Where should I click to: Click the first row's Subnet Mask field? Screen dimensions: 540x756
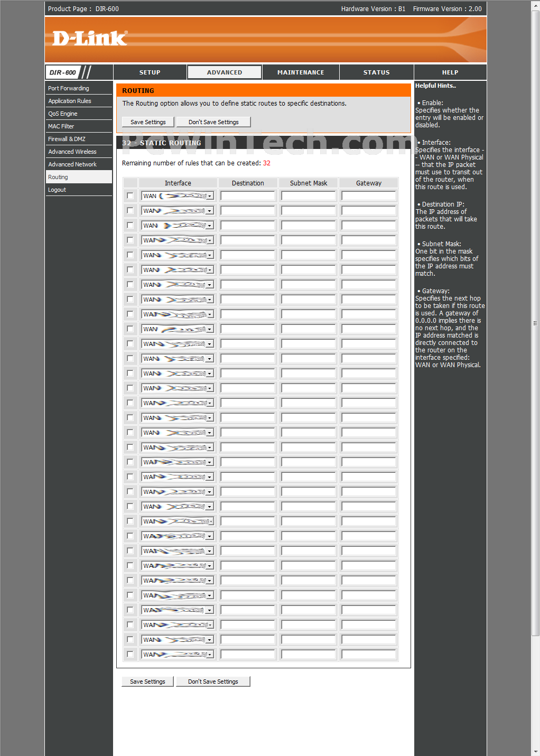click(309, 196)
